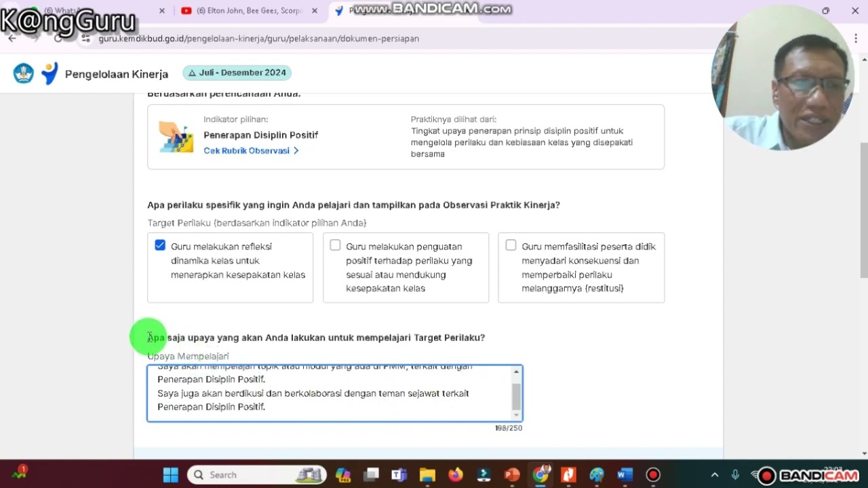Open the Windows Start menu

[170, 474]
